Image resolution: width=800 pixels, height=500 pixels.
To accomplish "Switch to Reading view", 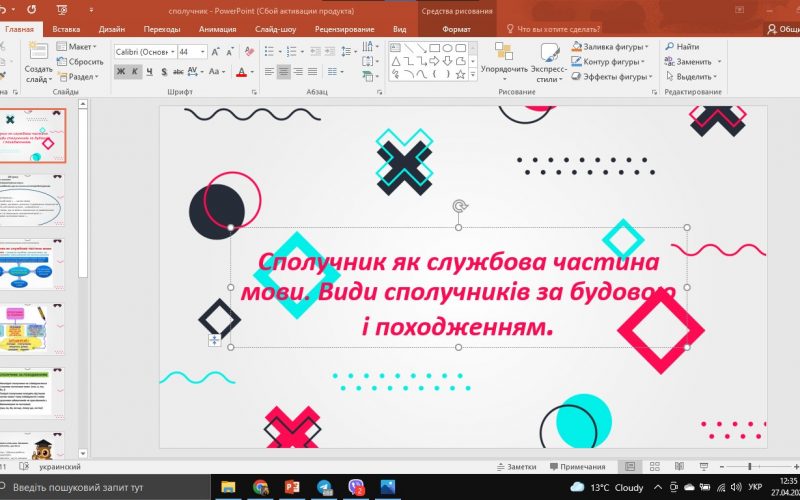I will 679,466.
